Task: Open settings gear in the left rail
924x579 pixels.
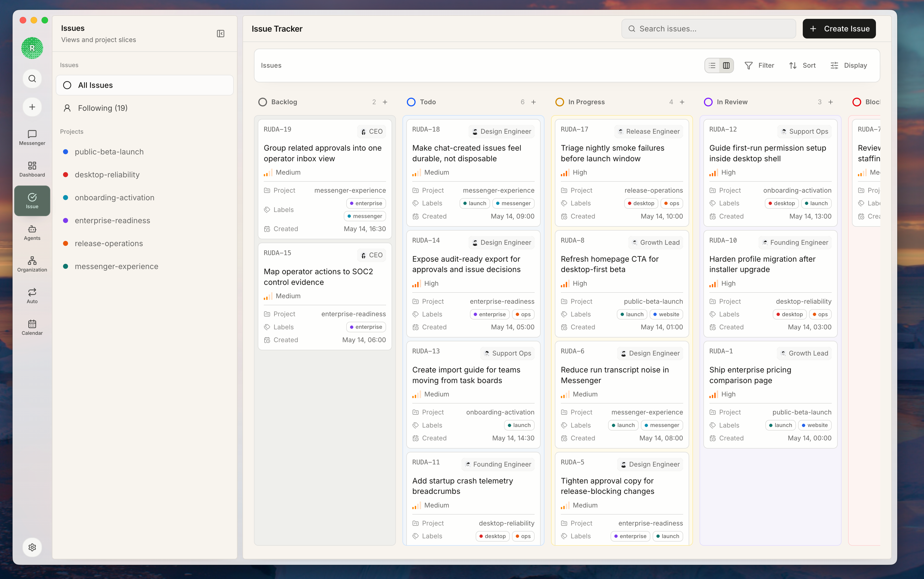Action: pos(32,547)
